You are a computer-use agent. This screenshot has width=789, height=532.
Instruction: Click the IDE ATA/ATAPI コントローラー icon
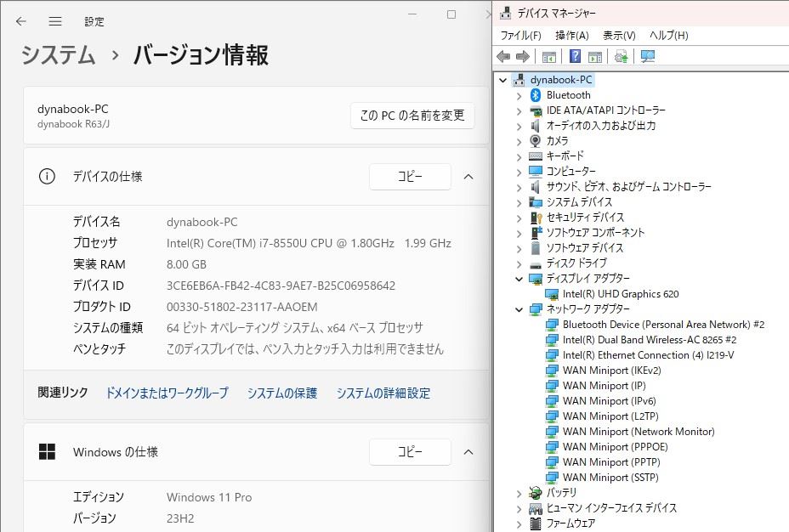click(536, 110)
